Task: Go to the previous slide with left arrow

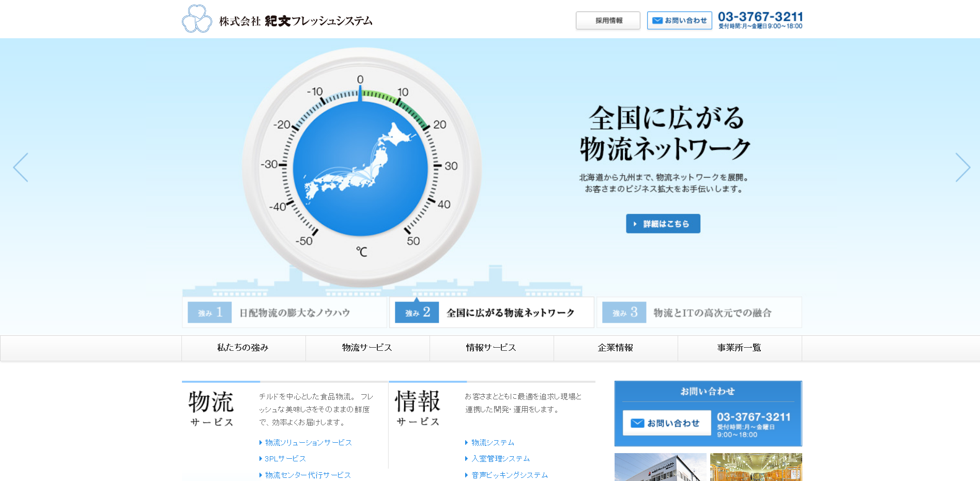Action: 21,167
